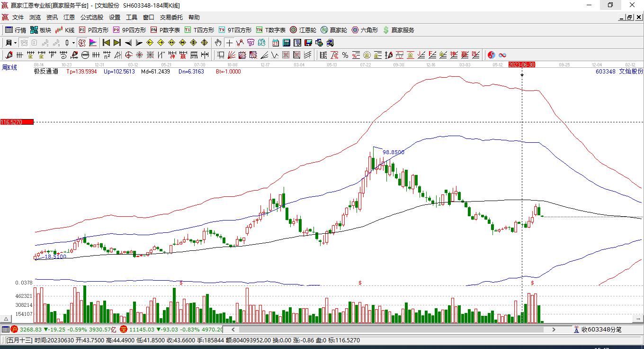The width and height of the screenshot is (644, 349).
Task: Click the 98.8500 high price label
Action: [394, 152]
